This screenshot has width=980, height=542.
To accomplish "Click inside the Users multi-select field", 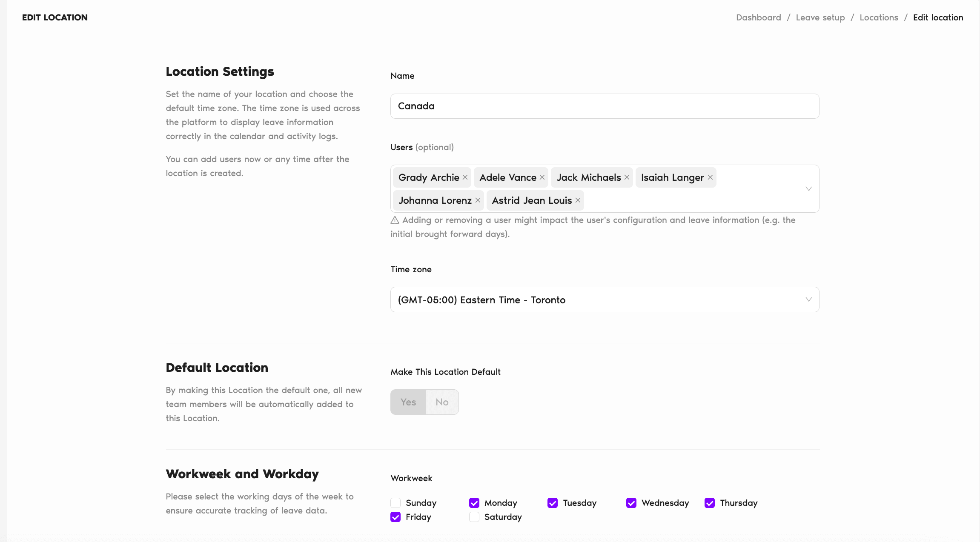I will pyautogui.click(x=605, y=188).
